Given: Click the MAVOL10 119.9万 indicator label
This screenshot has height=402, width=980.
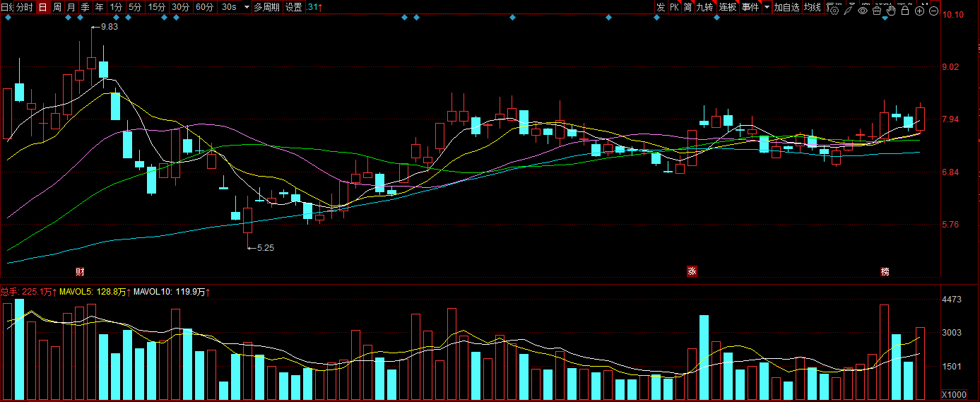Looking at the screenshot, I should (x=172, y=291).
